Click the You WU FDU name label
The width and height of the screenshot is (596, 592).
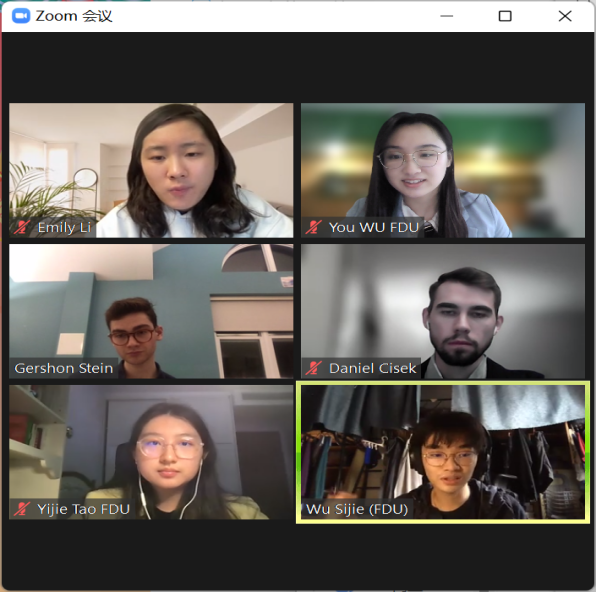374,227
